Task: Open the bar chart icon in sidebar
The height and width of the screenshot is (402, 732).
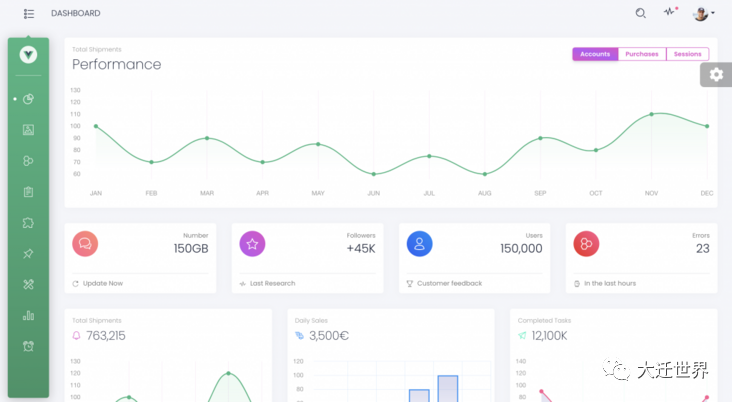Action: [x=29, y=315]
